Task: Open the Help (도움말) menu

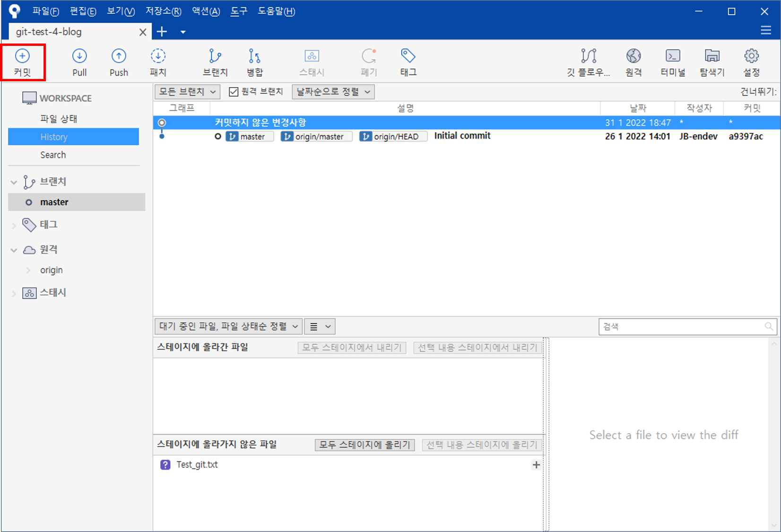Action: click(277, 11)
